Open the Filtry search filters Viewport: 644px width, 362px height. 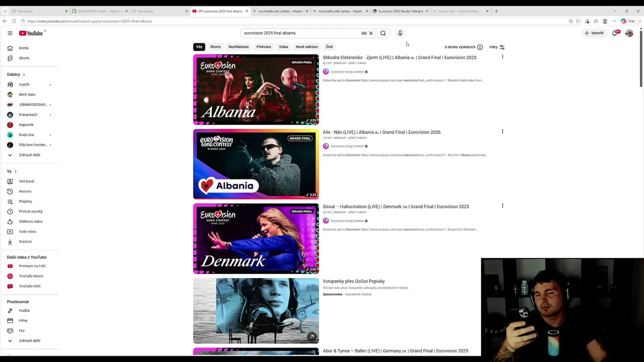pos(497,47)
